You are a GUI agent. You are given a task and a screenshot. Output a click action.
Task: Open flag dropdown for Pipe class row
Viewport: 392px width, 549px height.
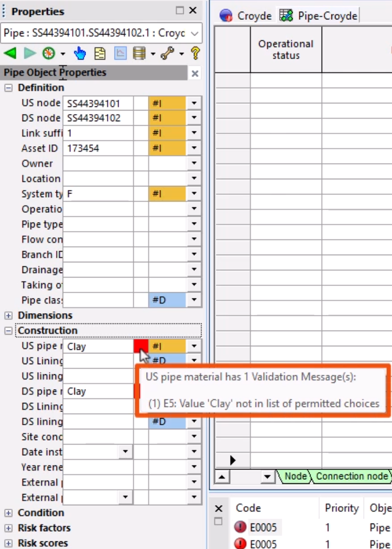coord(194,300)
